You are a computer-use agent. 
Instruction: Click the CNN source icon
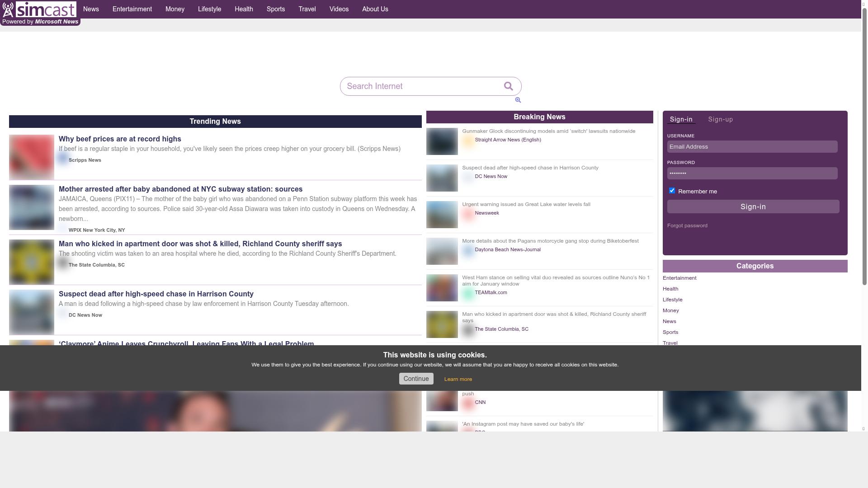[x=468, y=403]
